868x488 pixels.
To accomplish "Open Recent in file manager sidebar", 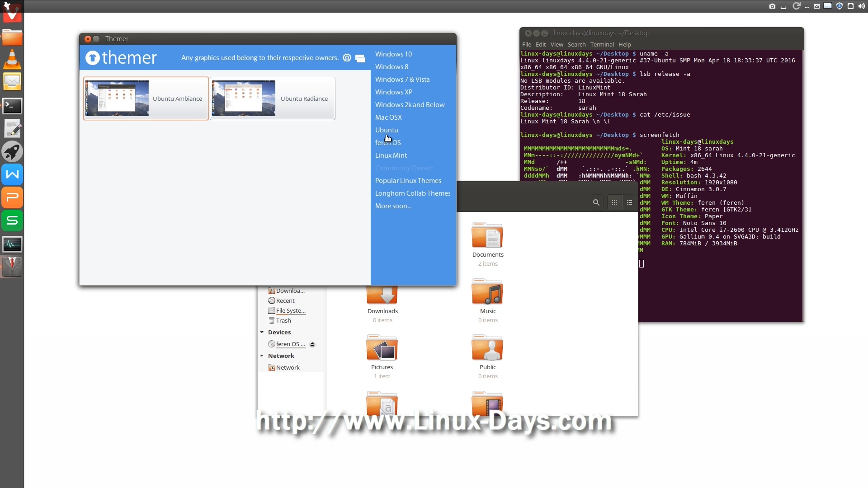I will pyautogui.click(x=281, y=300).
